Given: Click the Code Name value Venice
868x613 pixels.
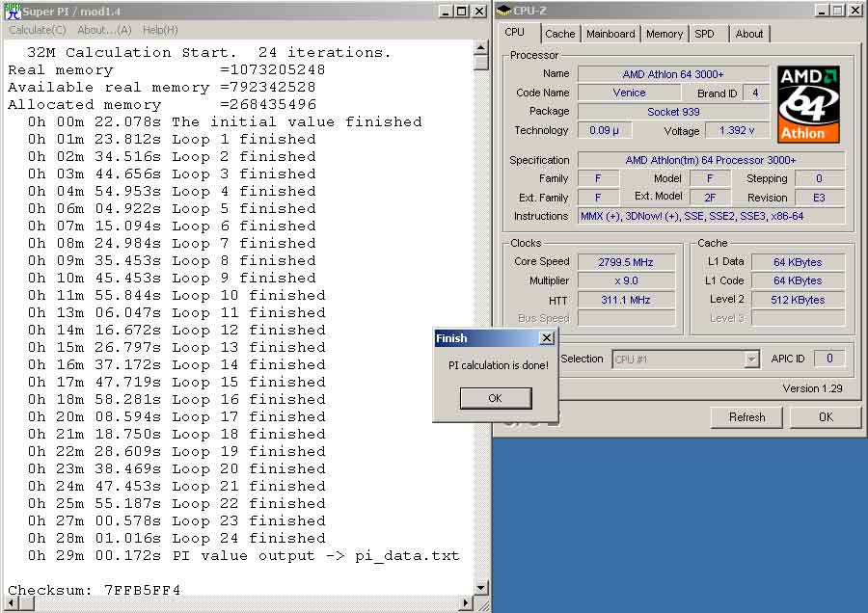Looking at the screenshot, I should (x=630, y=93).
